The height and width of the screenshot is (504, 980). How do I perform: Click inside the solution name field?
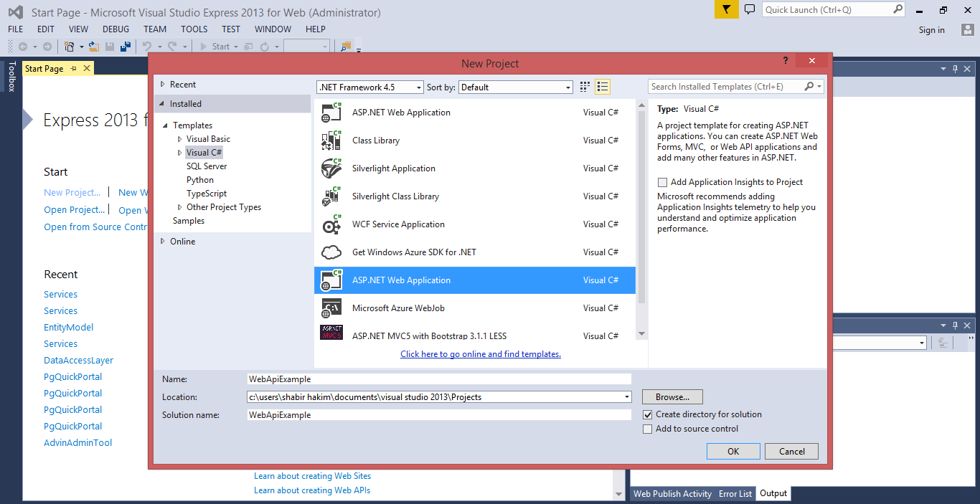(439, 414)
